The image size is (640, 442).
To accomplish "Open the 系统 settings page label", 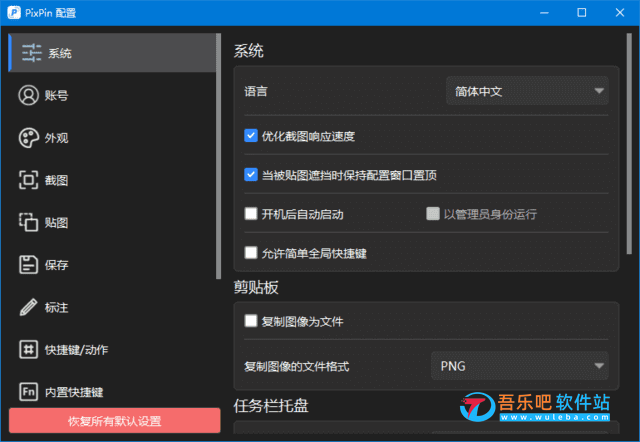I will point(60,53).
